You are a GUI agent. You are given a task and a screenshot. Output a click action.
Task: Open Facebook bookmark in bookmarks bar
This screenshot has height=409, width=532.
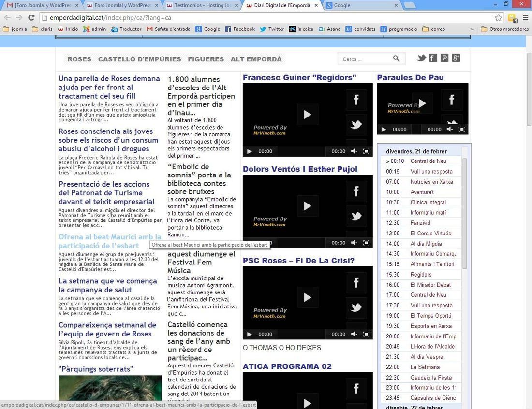pyautogui.click(x=240, y=29)
